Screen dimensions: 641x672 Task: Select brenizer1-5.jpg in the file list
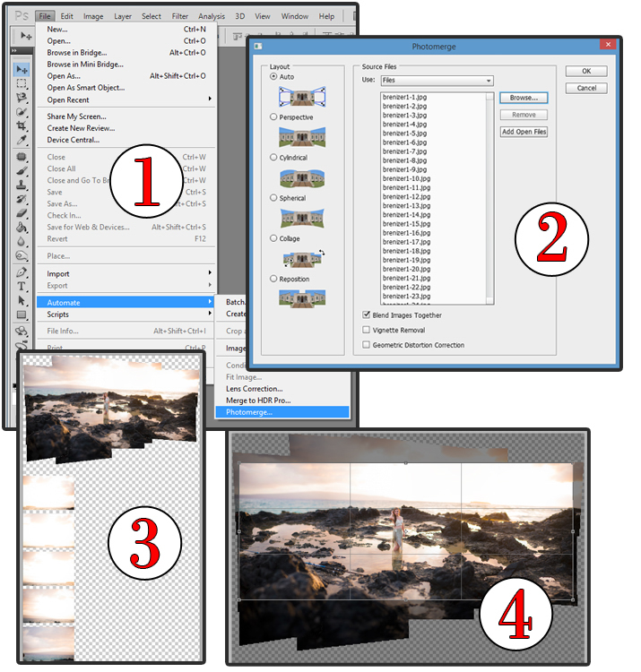coord(404,134)
